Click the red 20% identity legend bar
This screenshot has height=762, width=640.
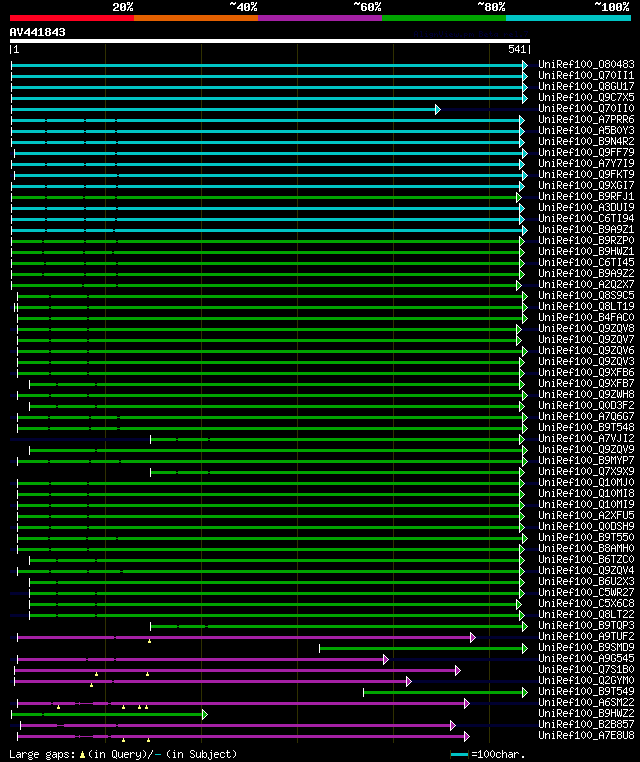72,18
